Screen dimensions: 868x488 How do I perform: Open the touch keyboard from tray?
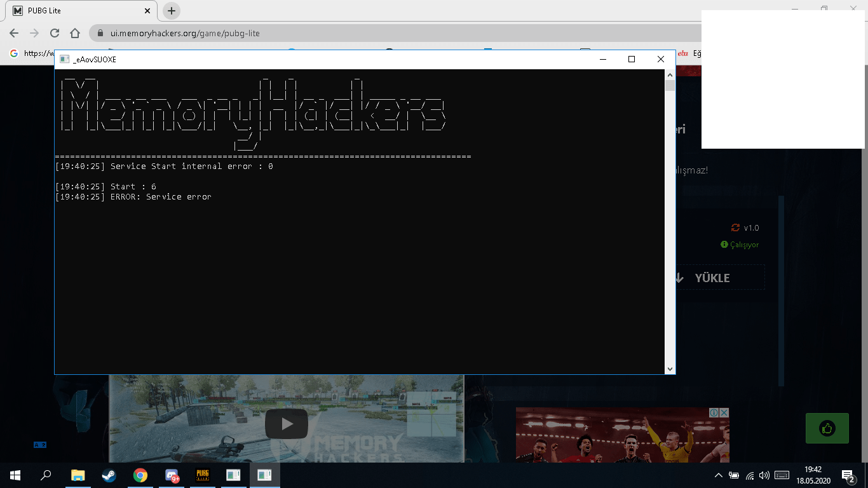click(x=782, y=475)
